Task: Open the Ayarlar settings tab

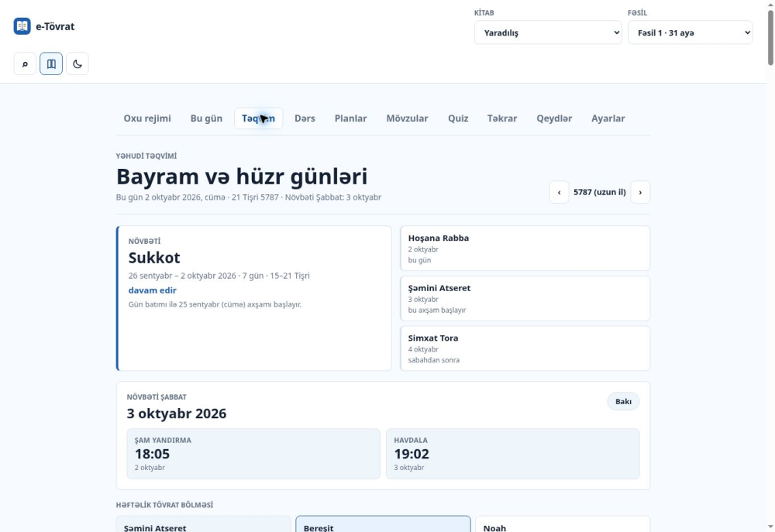Action: [x=608, y=118]
